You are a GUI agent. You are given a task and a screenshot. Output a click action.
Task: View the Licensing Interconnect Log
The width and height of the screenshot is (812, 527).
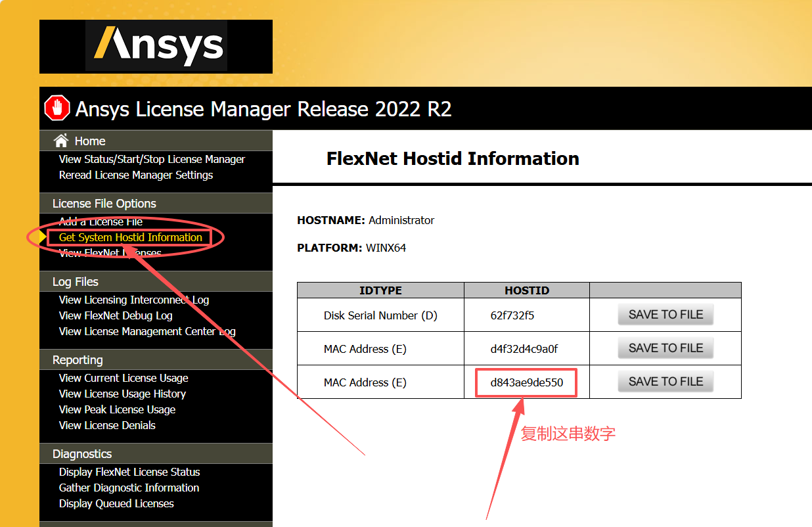click(x=133, y=300)
